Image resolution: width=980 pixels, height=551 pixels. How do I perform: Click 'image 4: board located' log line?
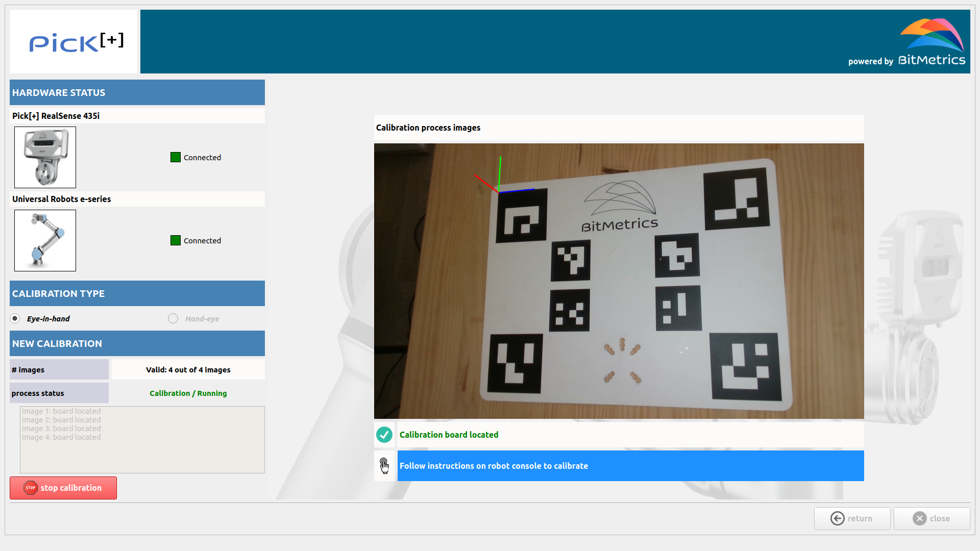click(x=61, y=437)
